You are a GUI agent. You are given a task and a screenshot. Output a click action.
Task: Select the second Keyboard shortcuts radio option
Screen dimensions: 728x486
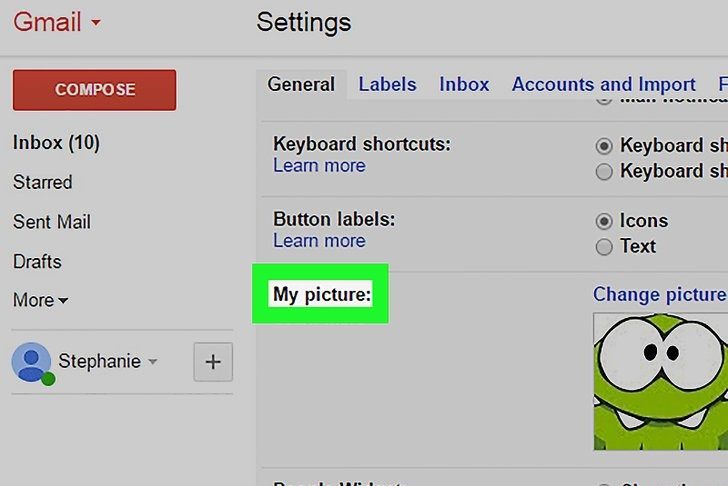pyautogui.click(x=604, y=172)
